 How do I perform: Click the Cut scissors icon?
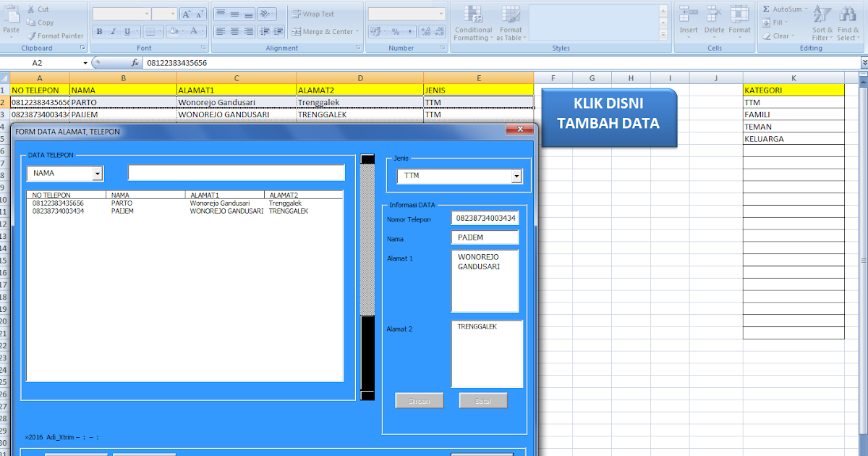31,9
